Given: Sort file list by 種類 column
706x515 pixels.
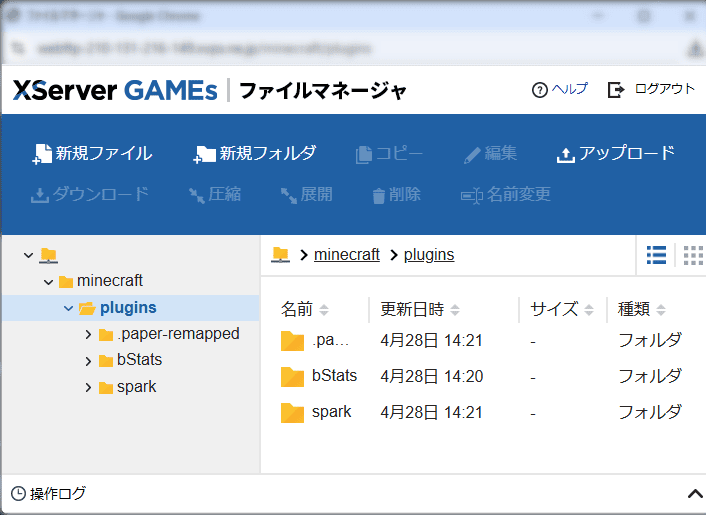Looking at the screenshot, I should [642, 309].
